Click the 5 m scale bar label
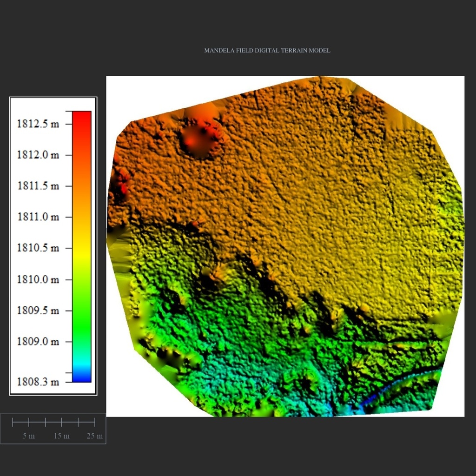Viewport: 476px width, 476px height. pyautogui.click(x=29, y=436)
